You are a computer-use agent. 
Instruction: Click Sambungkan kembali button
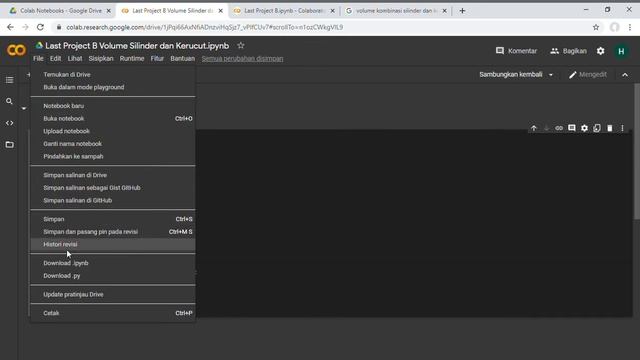coord(511,75)
